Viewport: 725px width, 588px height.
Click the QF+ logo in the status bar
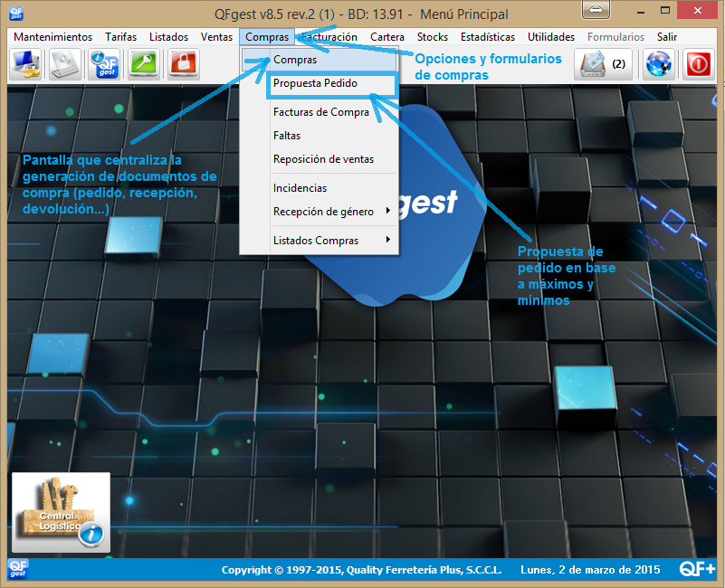click(697, 569)
